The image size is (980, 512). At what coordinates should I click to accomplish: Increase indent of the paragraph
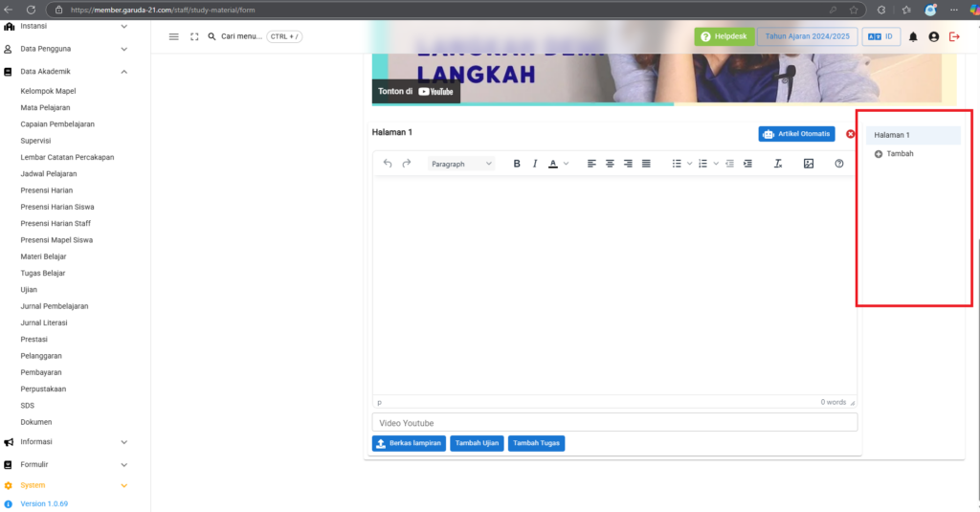747,164
